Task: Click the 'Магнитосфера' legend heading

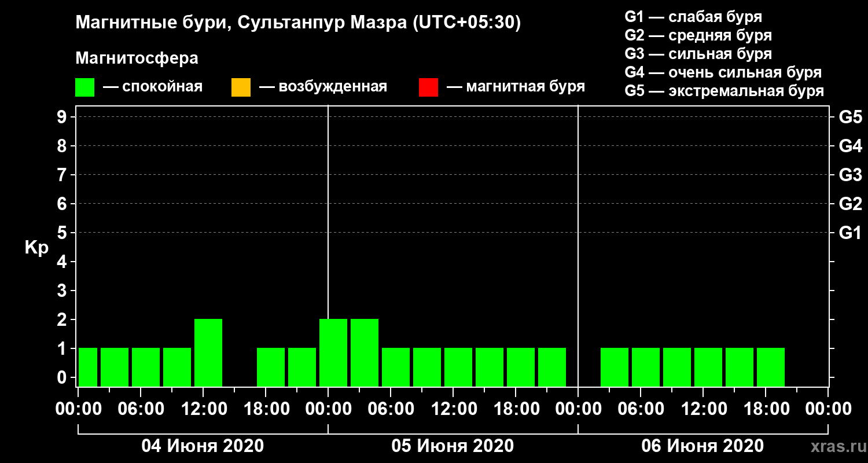Action: tap(137, 58)
